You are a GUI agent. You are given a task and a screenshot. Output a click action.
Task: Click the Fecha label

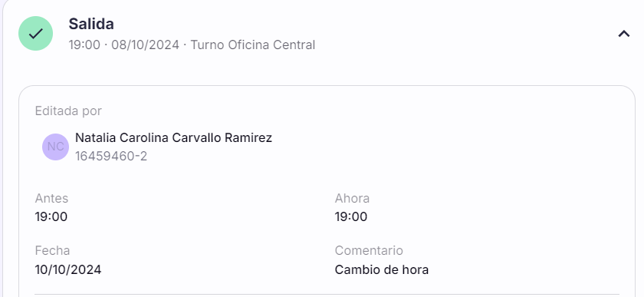(x=52, y=250)
